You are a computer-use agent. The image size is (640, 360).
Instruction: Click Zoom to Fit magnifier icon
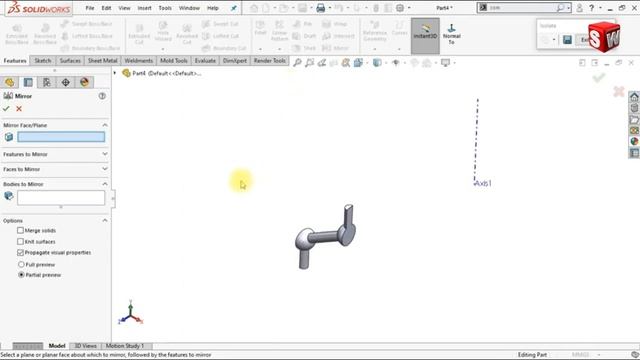point(298,62)
